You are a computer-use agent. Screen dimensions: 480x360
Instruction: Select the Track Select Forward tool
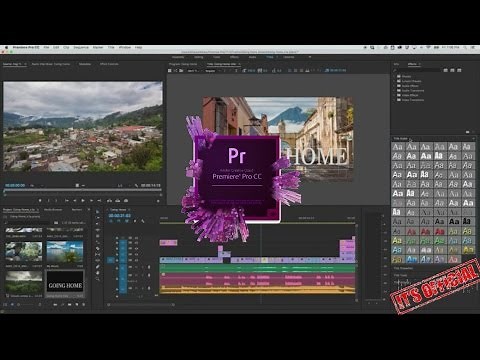click(97, 218)
